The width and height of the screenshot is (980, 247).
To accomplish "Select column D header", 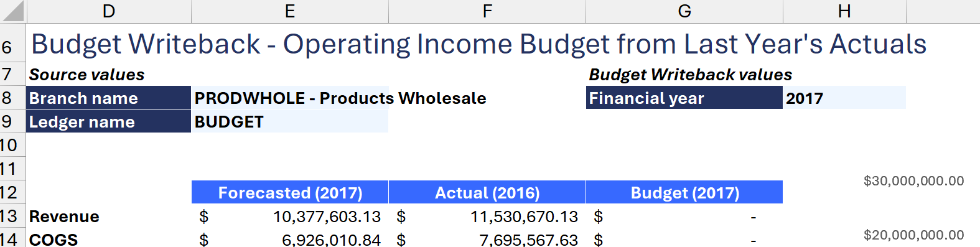I will point(109,11).
